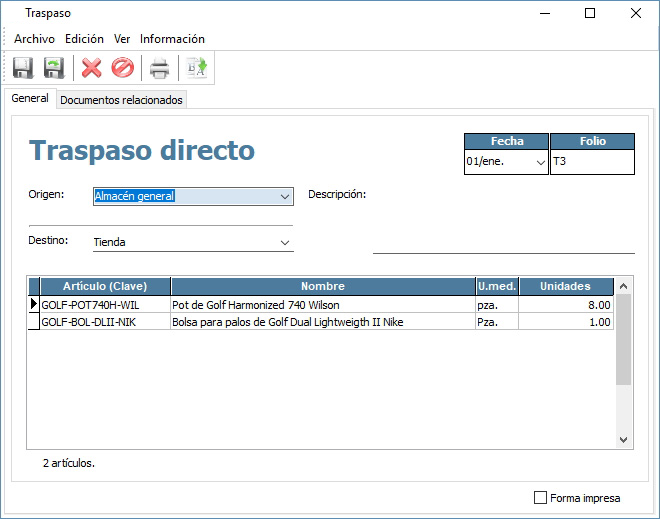660x519 pixels.
Task: Click Save-and-new icon with green arrow
Action: tap(54, 68)
